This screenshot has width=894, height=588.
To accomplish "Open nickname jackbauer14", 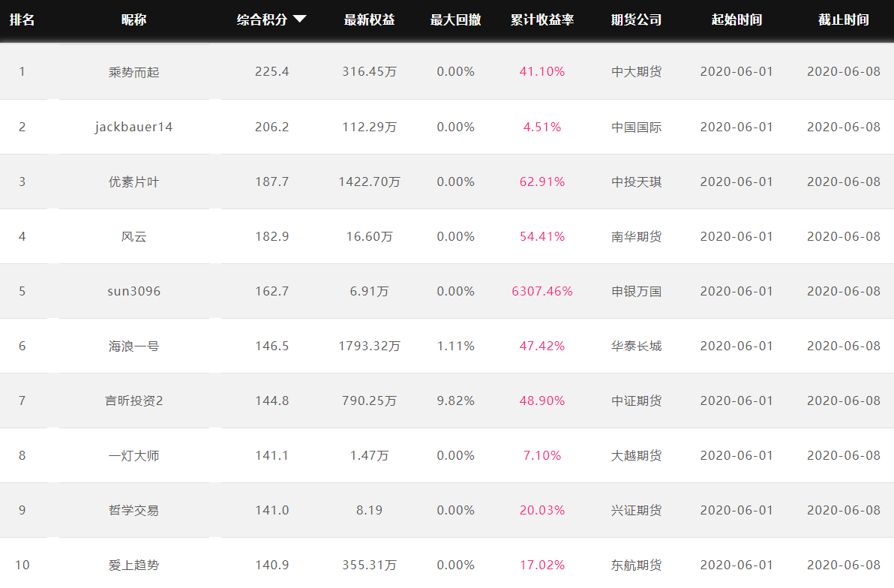I will (134, 127).
